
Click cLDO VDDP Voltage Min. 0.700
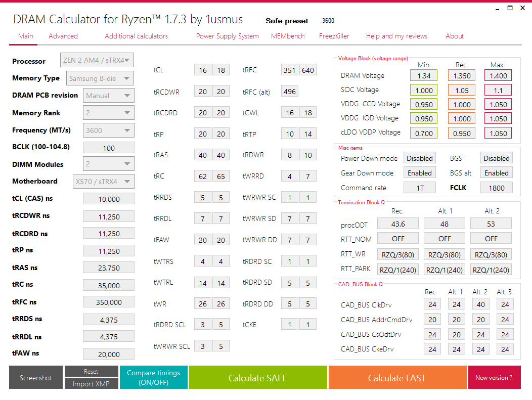[424, 133]
